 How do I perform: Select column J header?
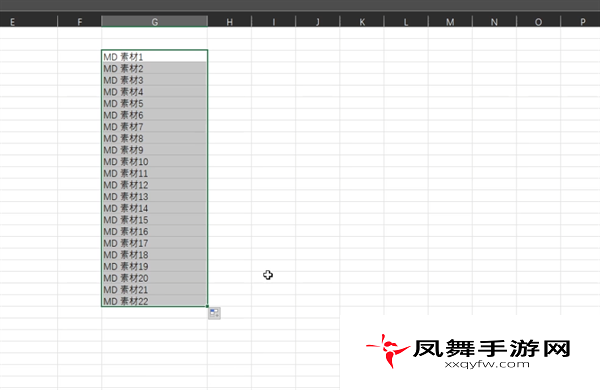(x=318, y=22)
